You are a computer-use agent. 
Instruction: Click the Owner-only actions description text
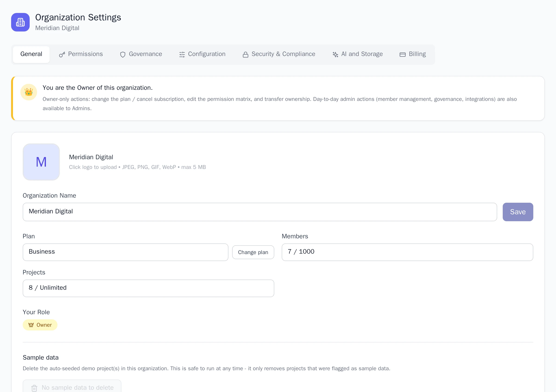click(x=279, y=104)
